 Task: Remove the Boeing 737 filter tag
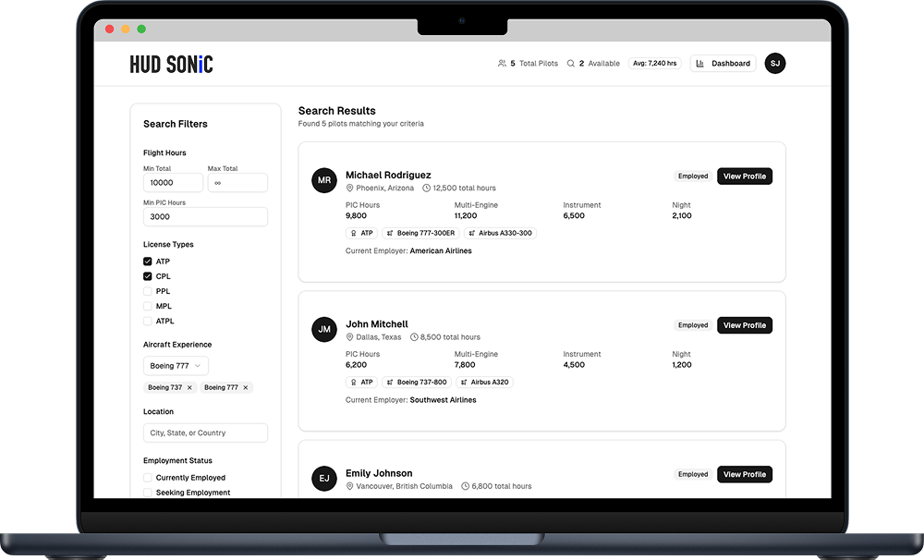(x=189, y=388)
